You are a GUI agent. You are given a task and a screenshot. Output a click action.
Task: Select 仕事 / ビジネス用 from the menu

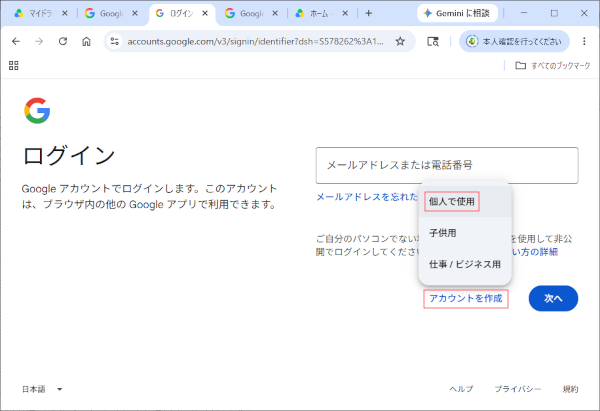465,264
